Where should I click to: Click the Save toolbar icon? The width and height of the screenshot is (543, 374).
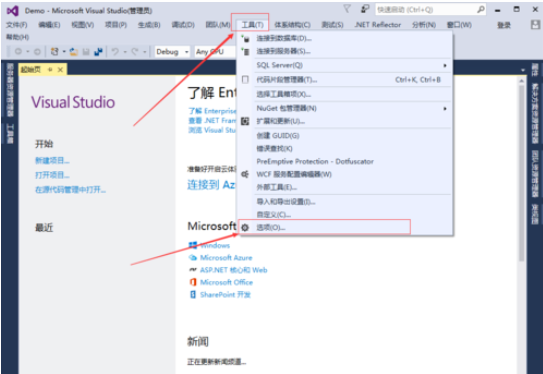(86, 52)
